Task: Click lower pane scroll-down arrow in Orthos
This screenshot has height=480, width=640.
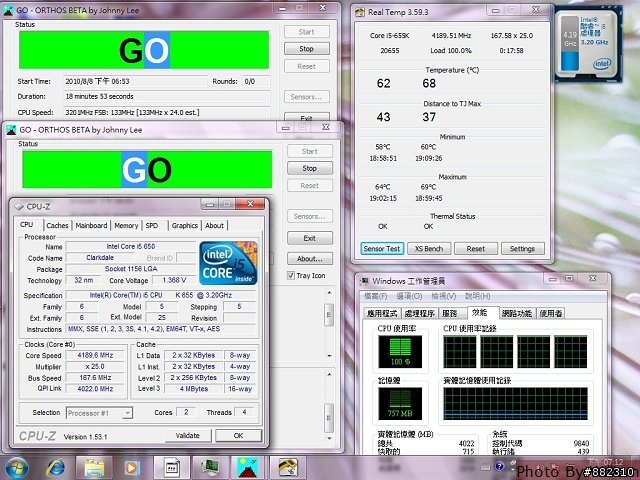Action: [x=329, y=438]
